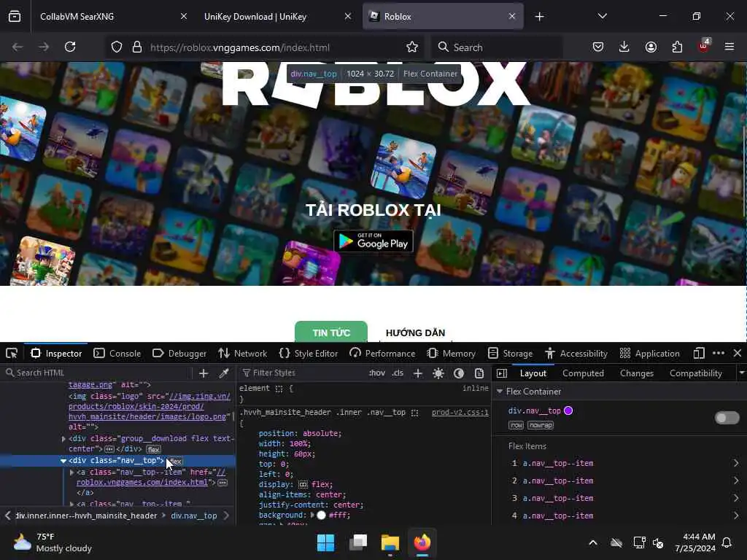Open the Inspector panel
The width and height of the screenshot is (747, 560).
(56, 354)
